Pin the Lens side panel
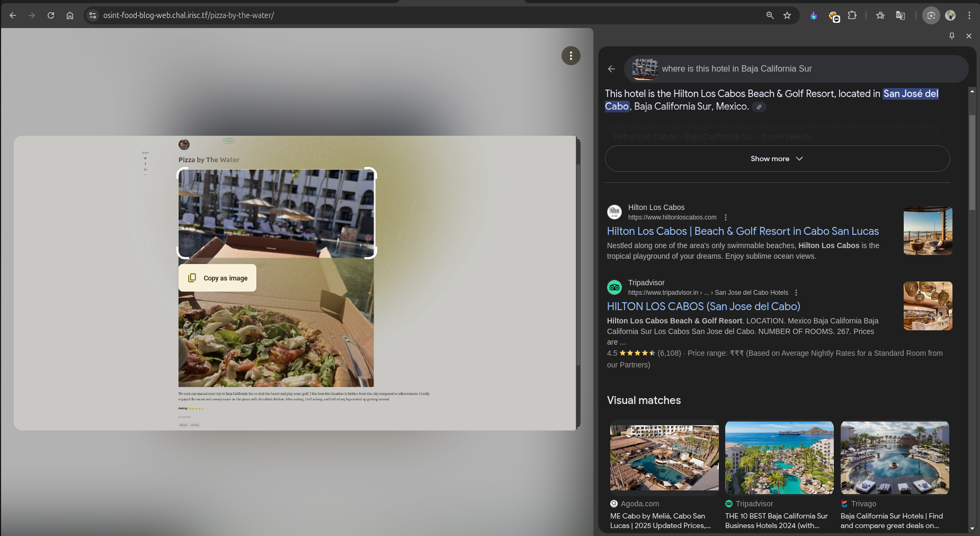980x536 pixels. (x=952, y=36)
